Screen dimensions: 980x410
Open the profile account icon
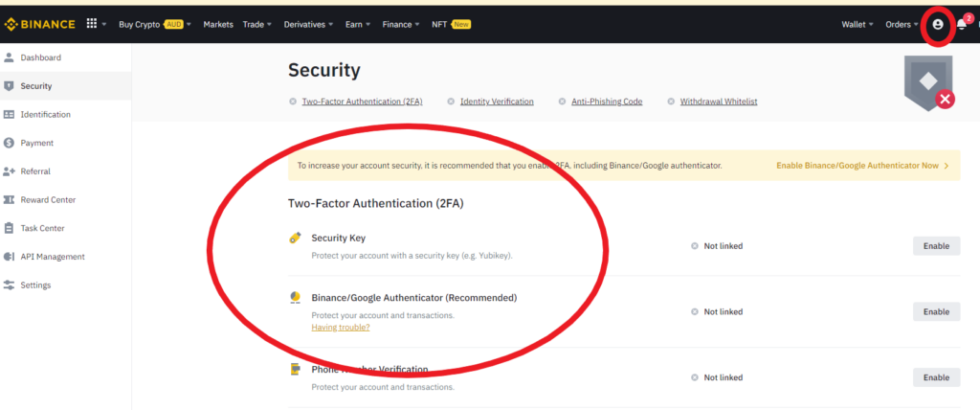(938, 24)
